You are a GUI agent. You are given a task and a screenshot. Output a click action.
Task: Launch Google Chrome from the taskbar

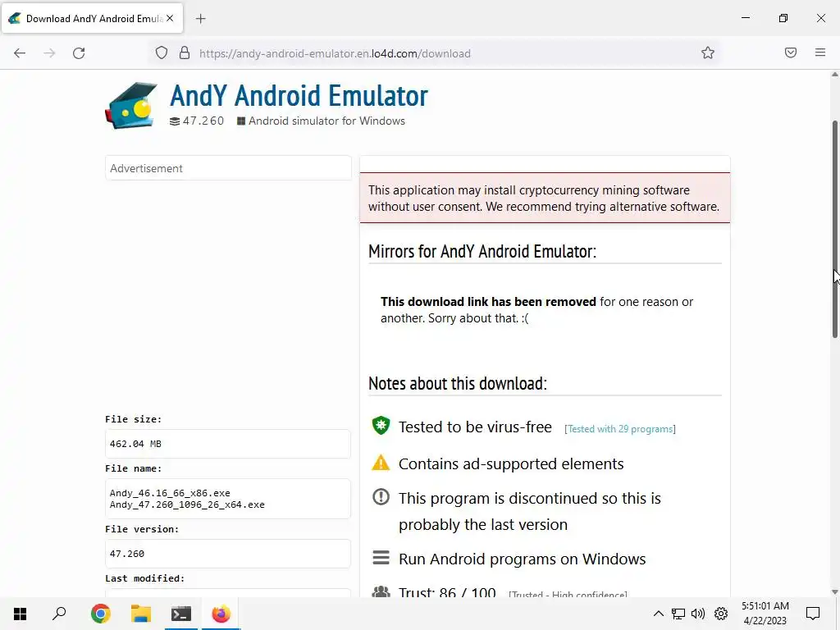100,614
